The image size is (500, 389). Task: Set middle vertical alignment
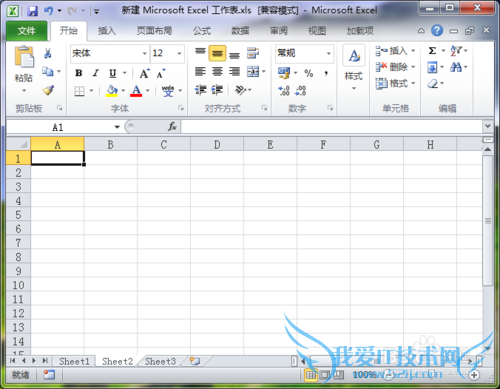coord(217,53)
